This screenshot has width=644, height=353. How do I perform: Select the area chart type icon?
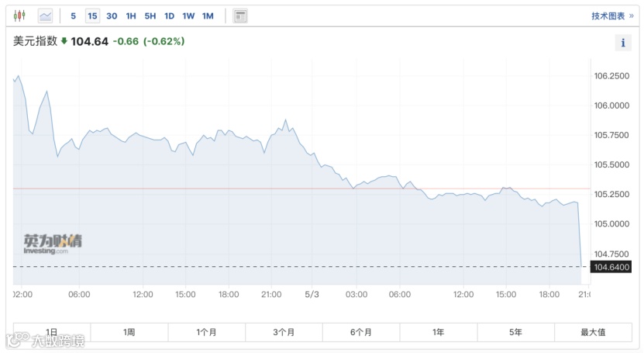point(45,16)
